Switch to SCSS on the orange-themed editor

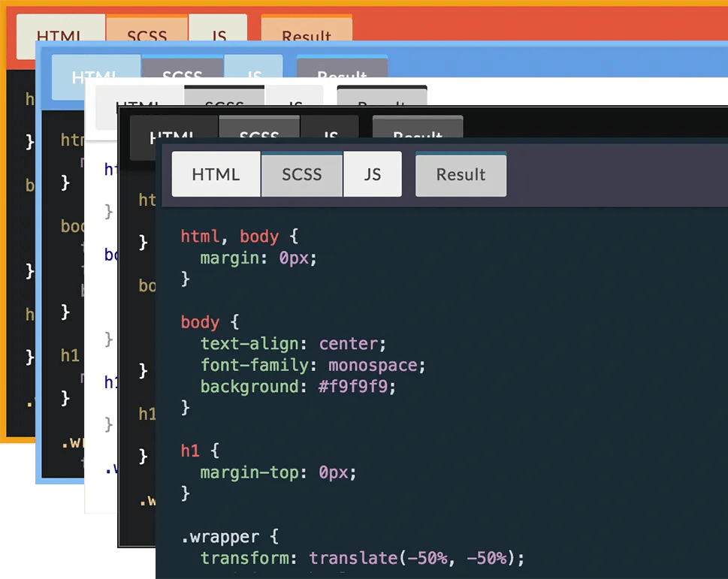point(147,35)
